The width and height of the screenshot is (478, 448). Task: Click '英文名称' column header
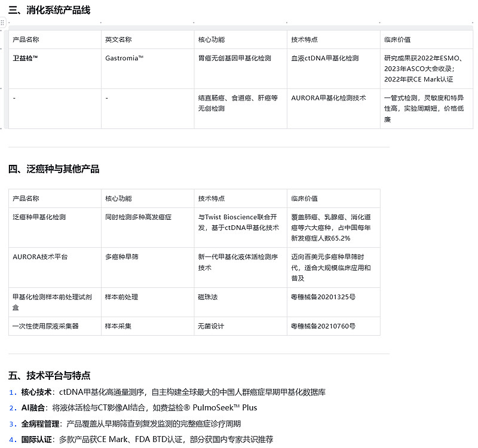pos(148,39)
